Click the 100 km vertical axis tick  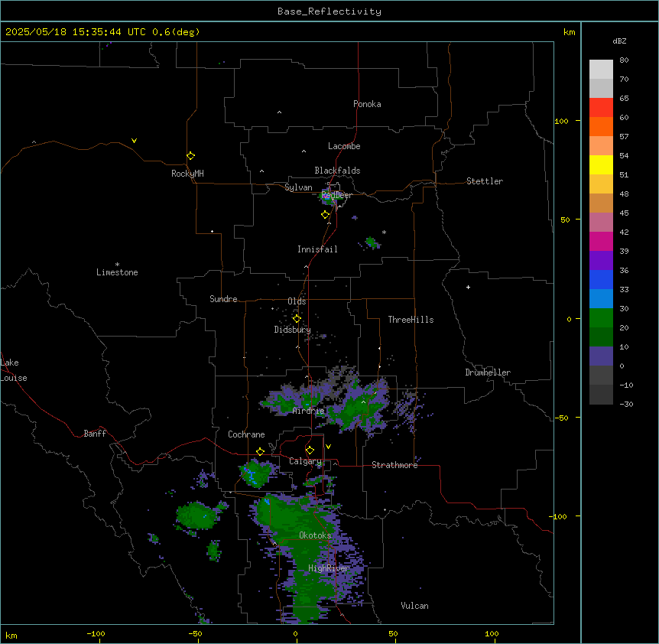(561, 121)
